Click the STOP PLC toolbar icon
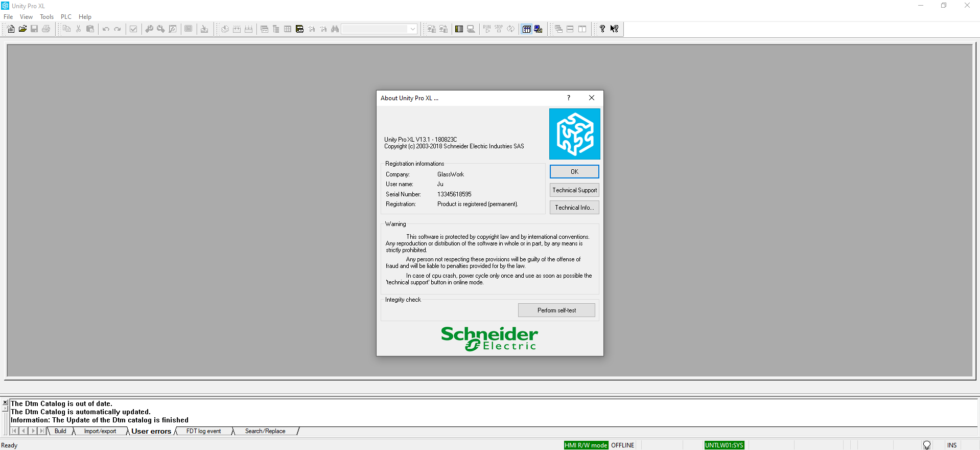Viewport: 980px width, 450px height. (x=499, y=29)
